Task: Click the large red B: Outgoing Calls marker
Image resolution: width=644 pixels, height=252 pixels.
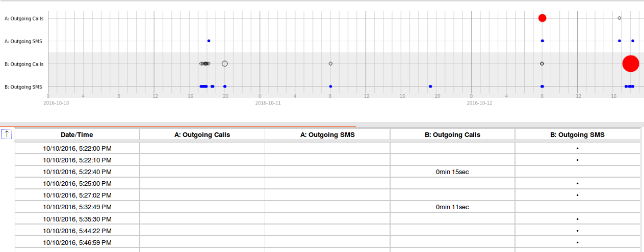Action: click(631, 64)
